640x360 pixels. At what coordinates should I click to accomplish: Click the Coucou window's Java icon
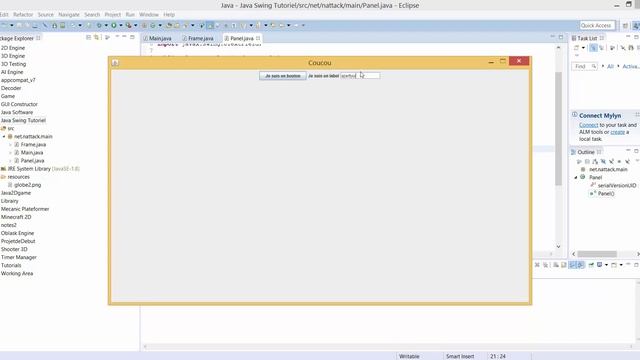(115, 63)
